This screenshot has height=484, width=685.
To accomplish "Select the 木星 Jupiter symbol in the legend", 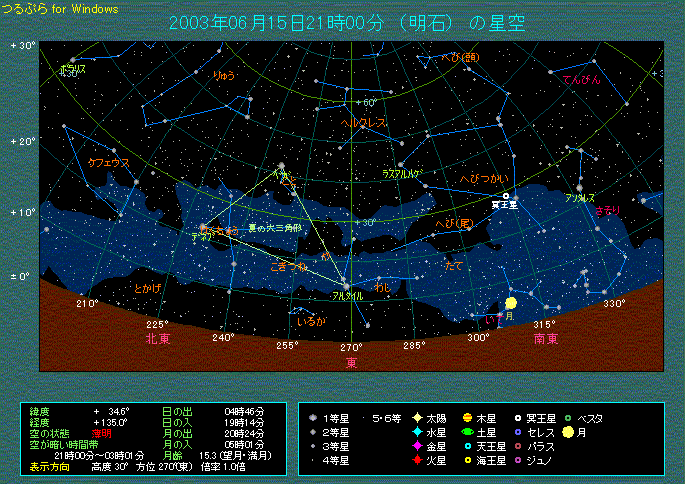I will (467, 418).
